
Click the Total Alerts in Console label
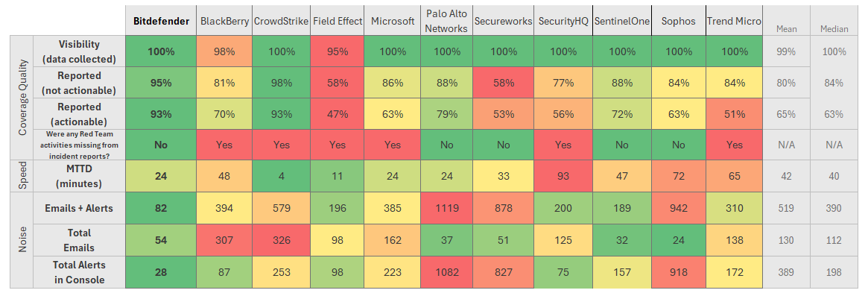79,272
